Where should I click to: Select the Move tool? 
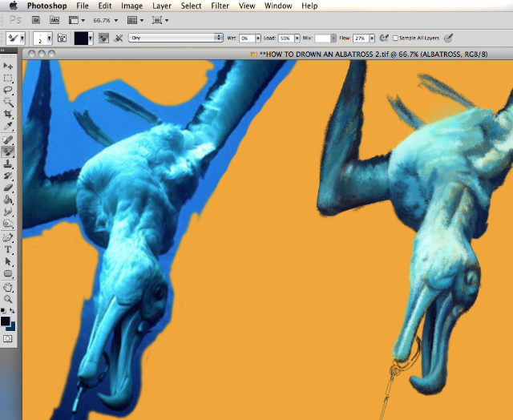pos(8,66)
